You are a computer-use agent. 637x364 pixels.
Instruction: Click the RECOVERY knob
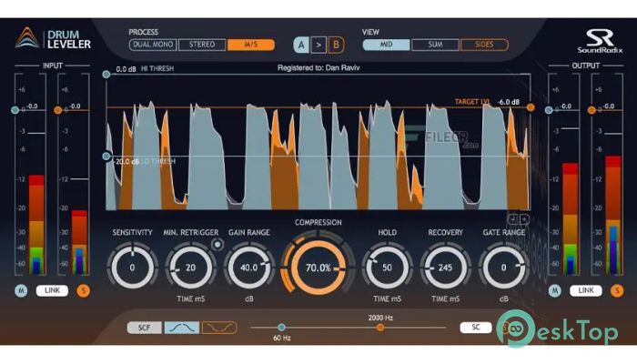pyautogui.click(x=445, y=268)
